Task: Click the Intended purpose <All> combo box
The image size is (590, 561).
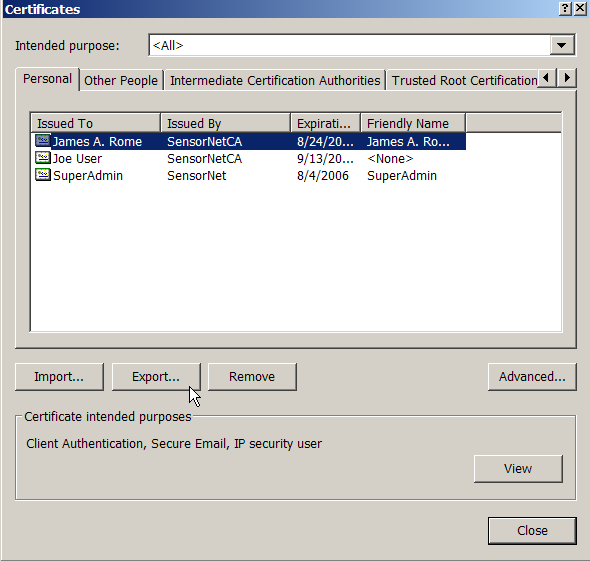Action: coord(362,45)
